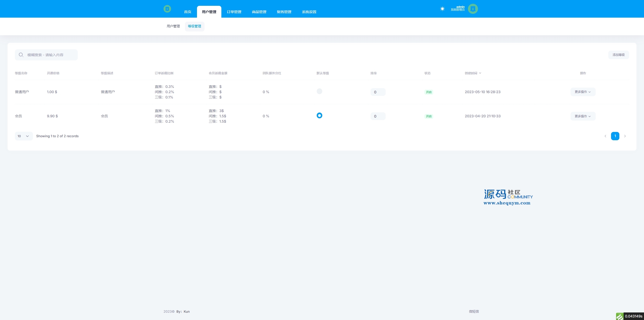Click the 添加等级 button
The height and width of the screenshot is (320, 644).
point(618,55)
